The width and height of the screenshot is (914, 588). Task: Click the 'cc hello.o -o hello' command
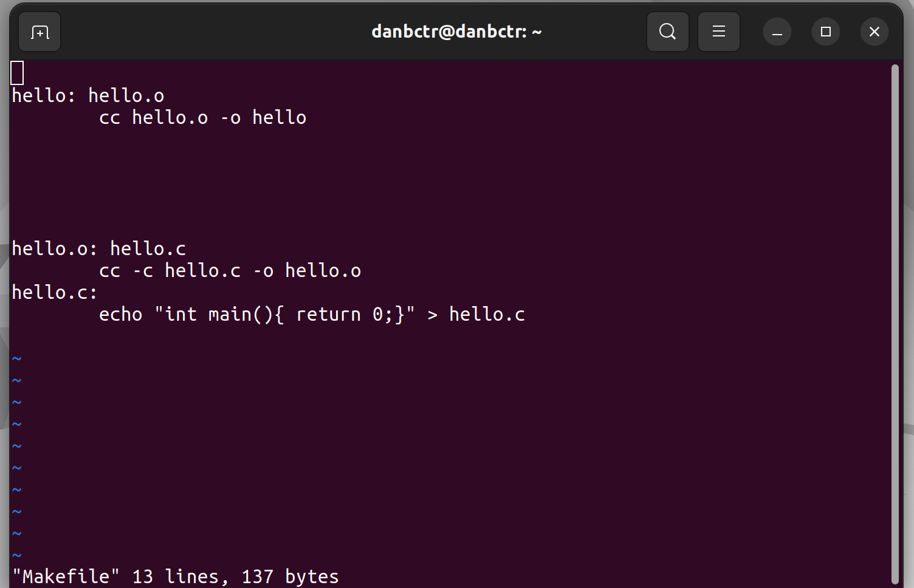[202, 117]
